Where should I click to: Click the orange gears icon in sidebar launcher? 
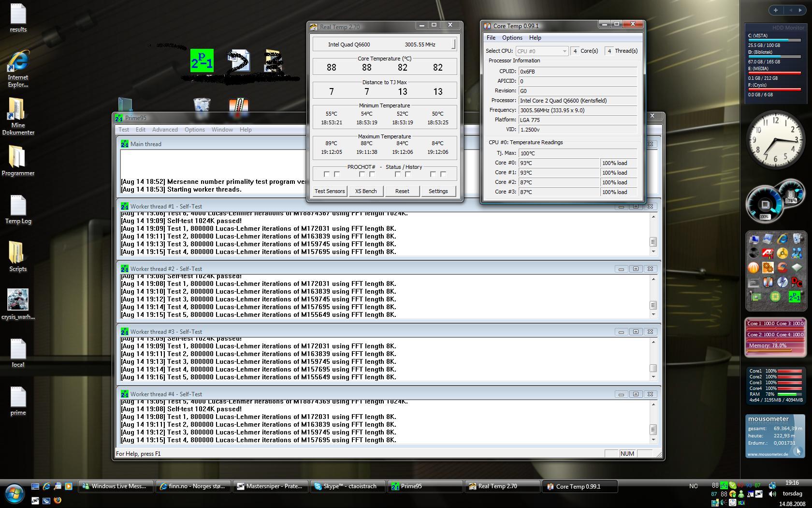768,268
